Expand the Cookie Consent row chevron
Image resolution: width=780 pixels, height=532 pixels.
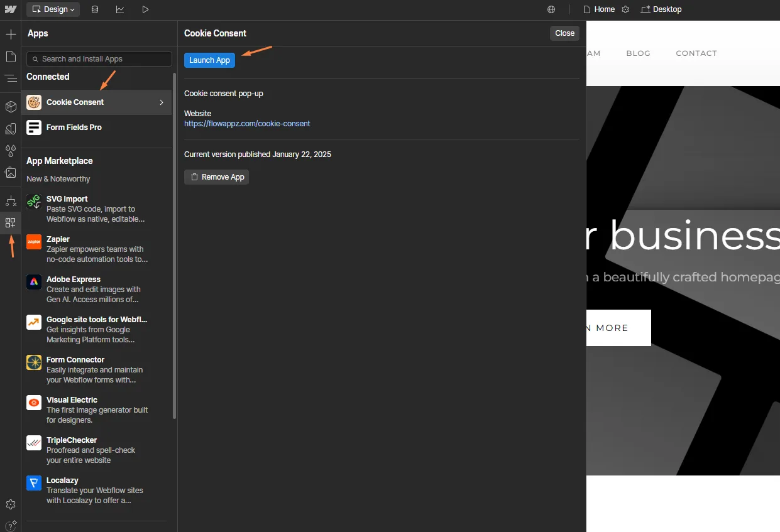coord(162,102)
